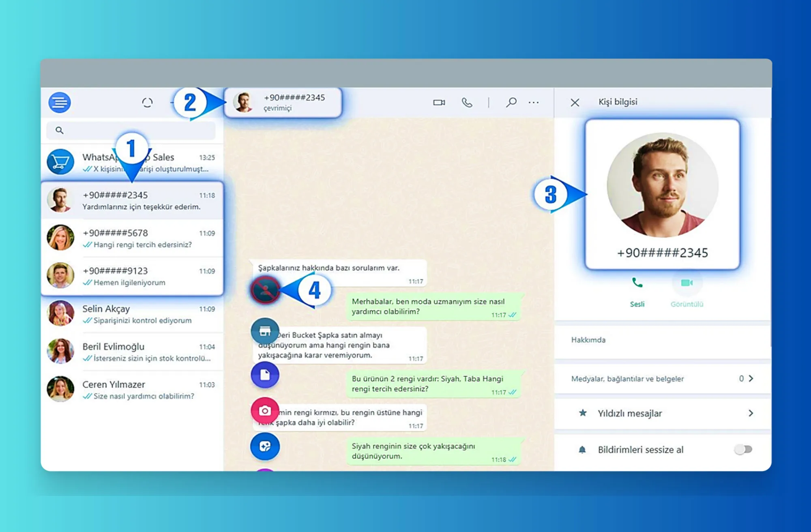The width and height of the screenshot is (811, 532).
Task: Click Ceren Yılmazer's avatar
Action: [60, 389]
